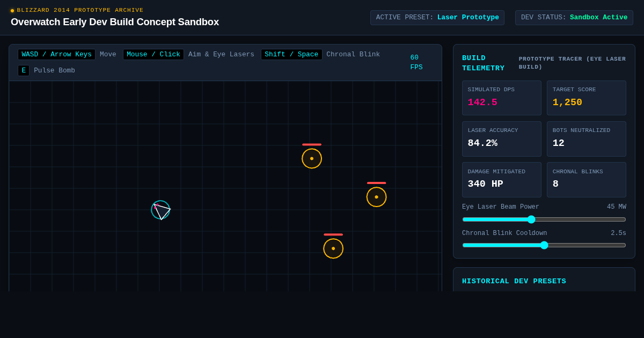The height and width of the screenshot is (338, 644).
Task: Click the orange status dot beside archive label
Action: click(x=12, y=11)
